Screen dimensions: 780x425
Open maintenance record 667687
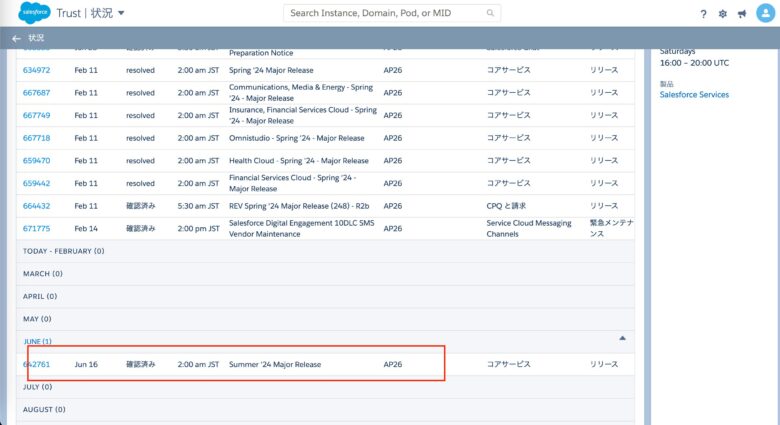[36, 93]
